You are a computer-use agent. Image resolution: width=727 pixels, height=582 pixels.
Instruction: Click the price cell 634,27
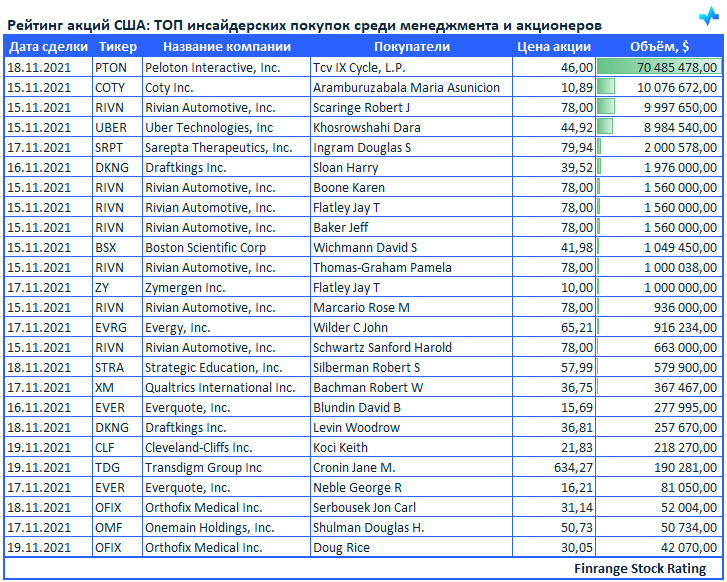pos(554,467)
